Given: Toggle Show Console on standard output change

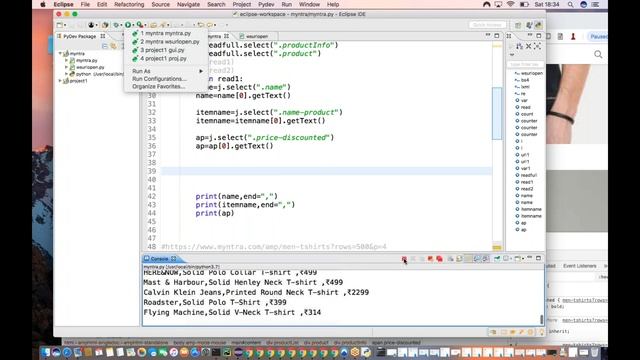Looking at the screenshot, I should (477, 259).
